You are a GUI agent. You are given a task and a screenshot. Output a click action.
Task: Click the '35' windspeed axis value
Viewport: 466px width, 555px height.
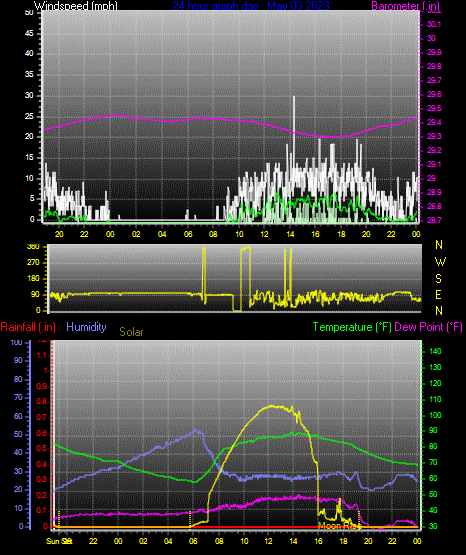(x=29, y=74)
